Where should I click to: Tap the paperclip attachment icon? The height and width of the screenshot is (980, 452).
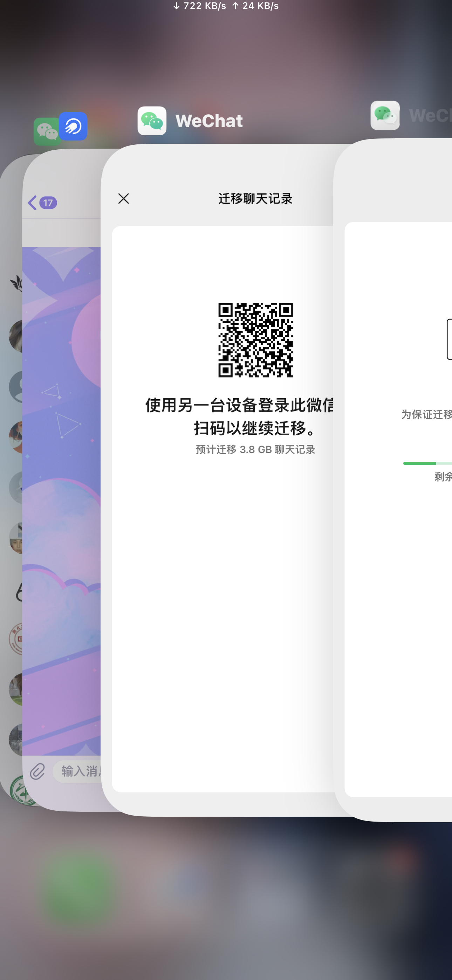(x=37, y=771)
